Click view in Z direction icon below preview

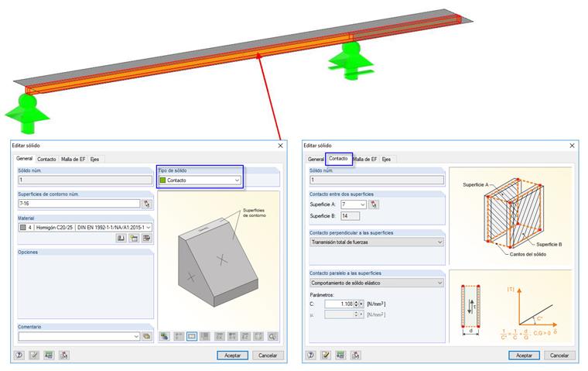245,336
